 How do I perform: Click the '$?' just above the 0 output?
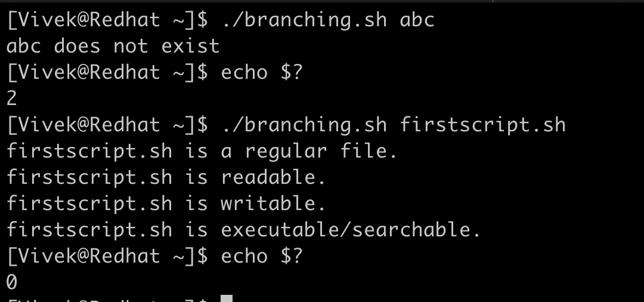click(x=292, y=256)
